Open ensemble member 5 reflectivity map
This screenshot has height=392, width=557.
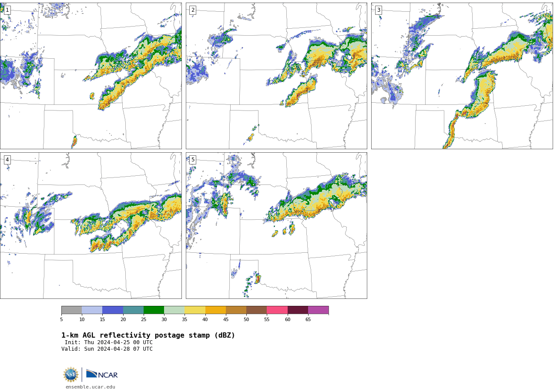coord(276,225)
